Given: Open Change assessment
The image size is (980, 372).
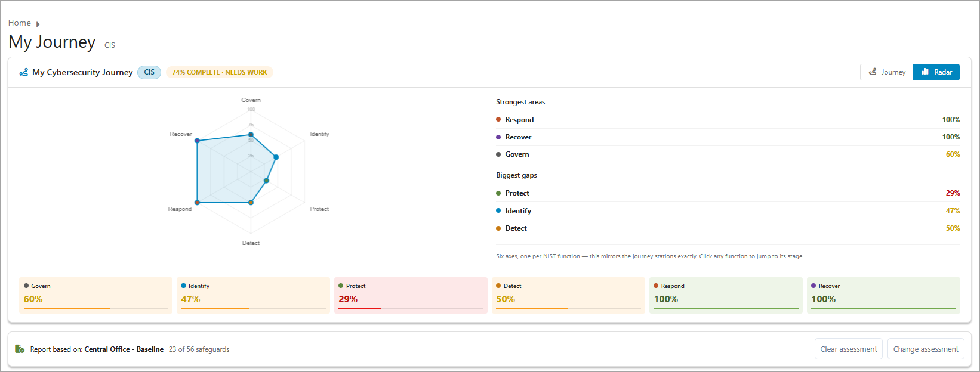Looking at the screenshot, I should (926, 349).
